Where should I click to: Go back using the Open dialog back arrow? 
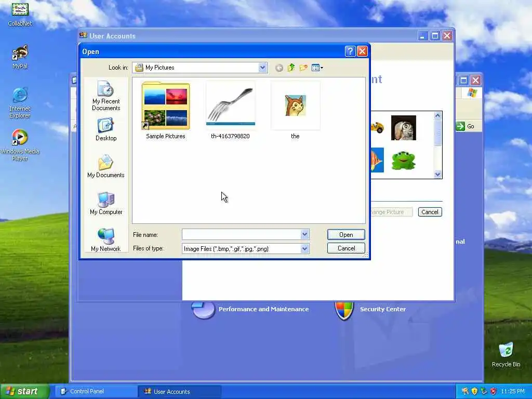pyautogui.click(x=279, y=68)
